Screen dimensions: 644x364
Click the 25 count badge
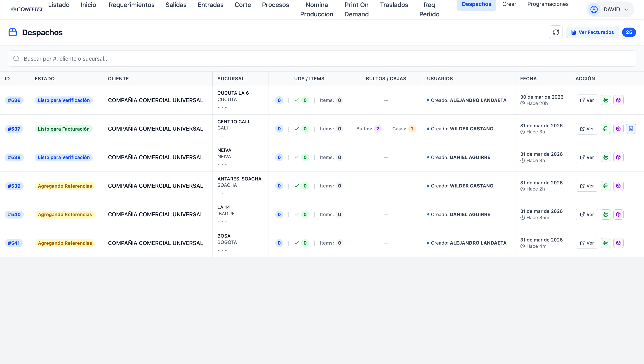pos(629,32)
